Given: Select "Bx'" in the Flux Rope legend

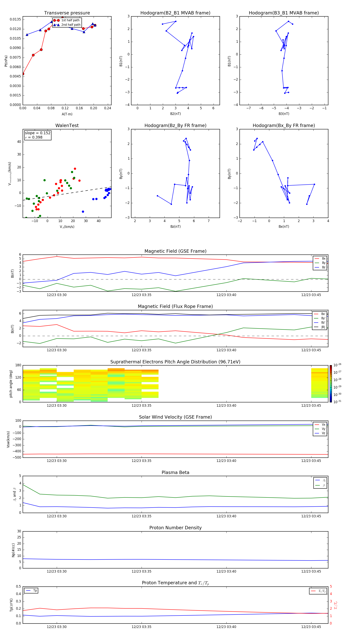Looking at the screenshot, I should click(320, 314).
